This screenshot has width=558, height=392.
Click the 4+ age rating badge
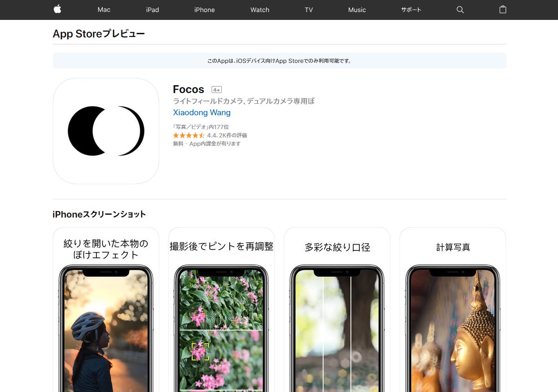(216, 90)
